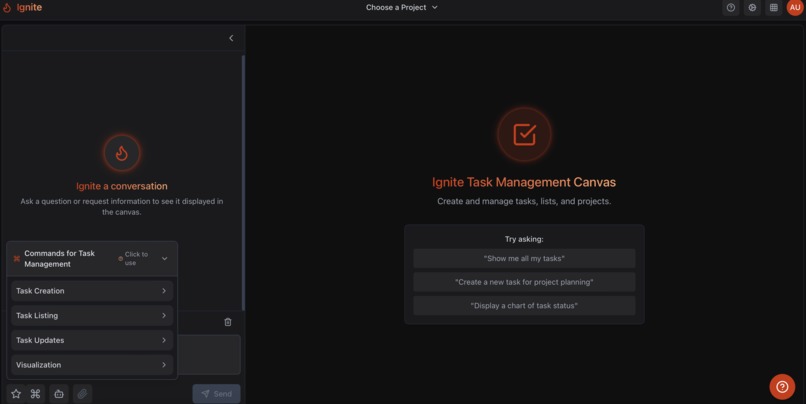Toggle the command key shortcuts icon
The image size is (806, 404).
tap(35, 394)
